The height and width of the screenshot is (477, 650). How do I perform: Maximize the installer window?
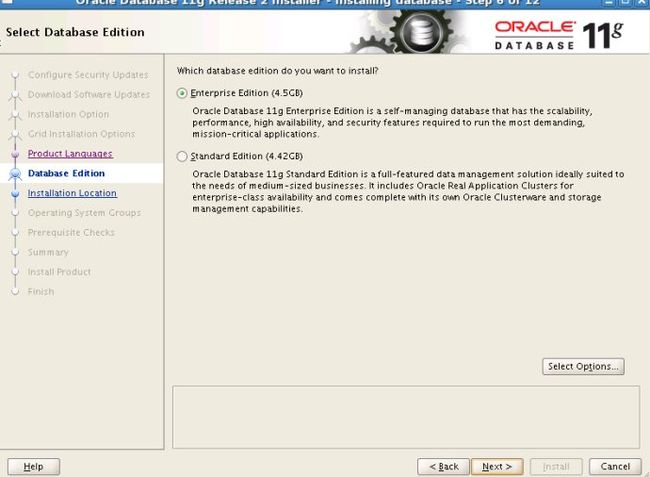coord(625,2)
